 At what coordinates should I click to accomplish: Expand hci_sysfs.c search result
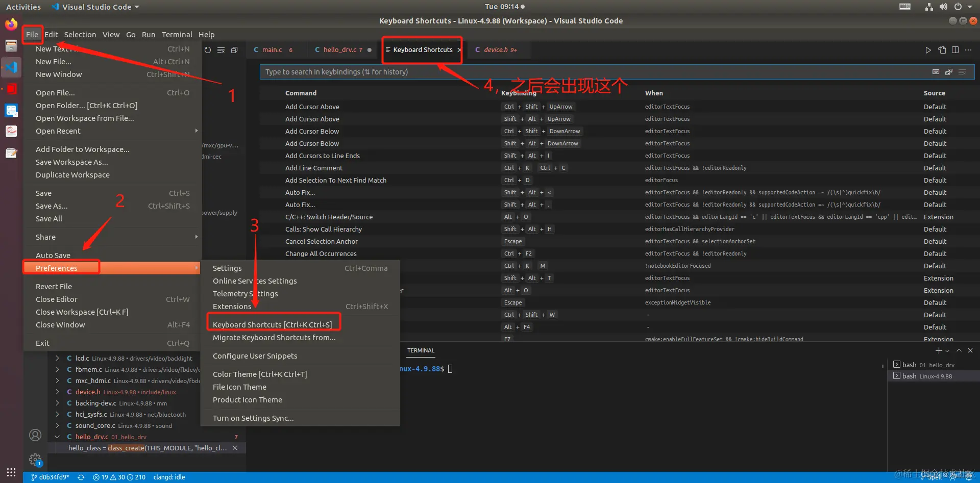point(57,415)
